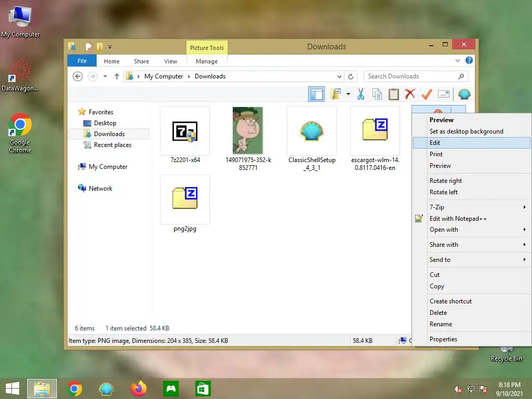
Task: Choose Rotate right in context menu
Action: point(472,180)
